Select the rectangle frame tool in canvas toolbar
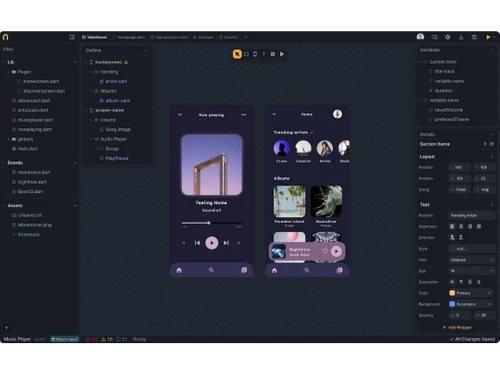This screenshot has height=375, width=500. click(x=246, y=54)
